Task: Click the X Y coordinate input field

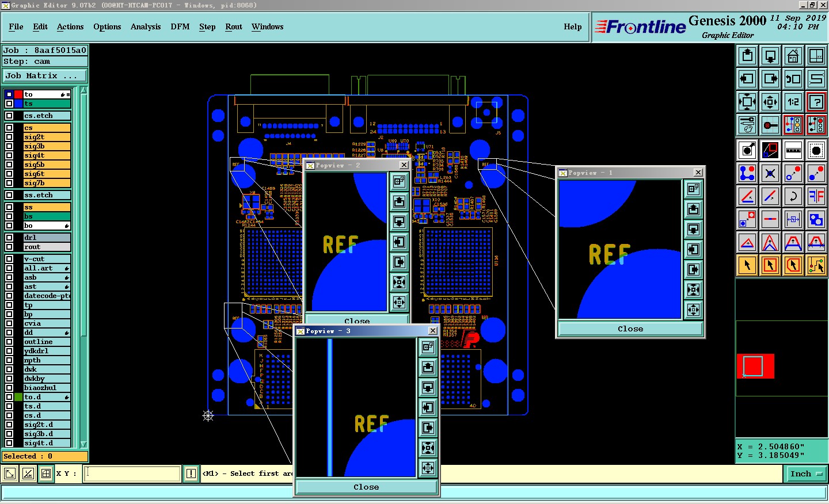Action: pos(132,474)
